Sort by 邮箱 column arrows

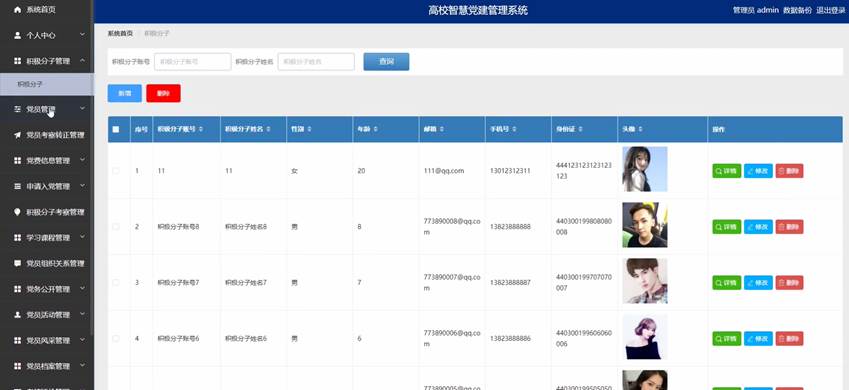point(442,129)
